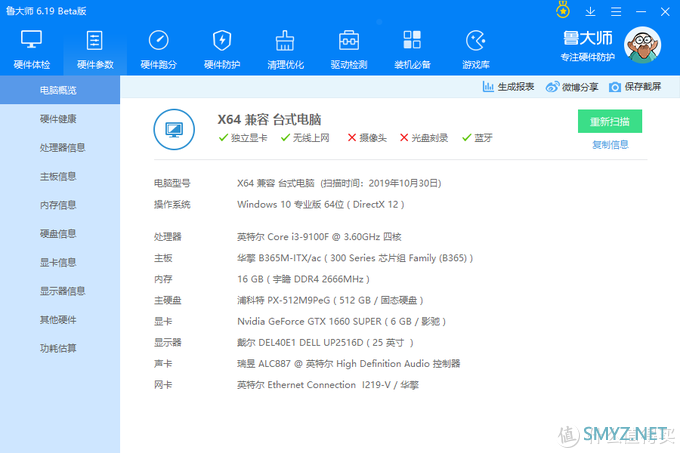680x453 pixels.
Task: Click the 独立显卡 status indicator
Action: tap(243, 138)
